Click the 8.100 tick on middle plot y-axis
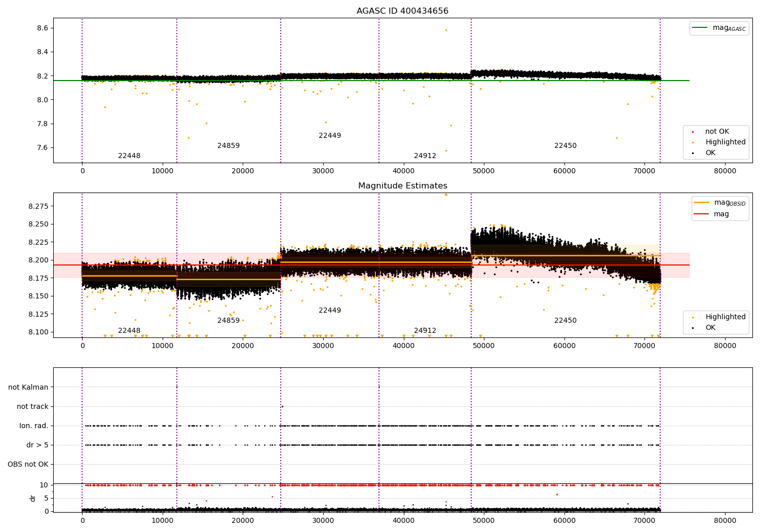Viewport: 760px width, 532px height. coord(38,332)
